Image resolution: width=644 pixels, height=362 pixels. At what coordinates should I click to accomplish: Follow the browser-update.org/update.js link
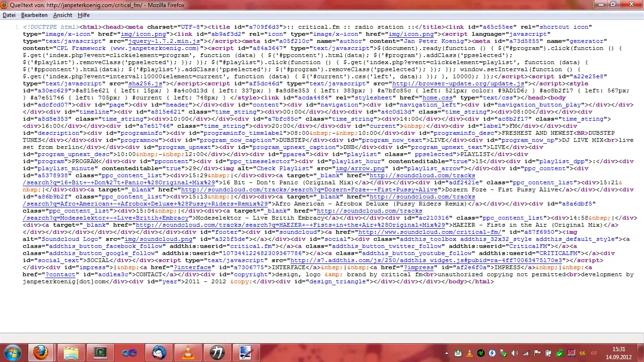tap(459, 83)
